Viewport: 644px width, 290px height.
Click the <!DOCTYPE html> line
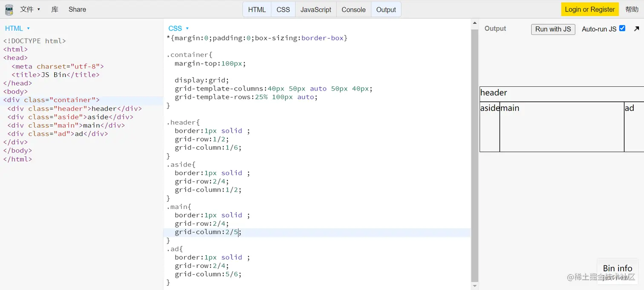[34, 41]
